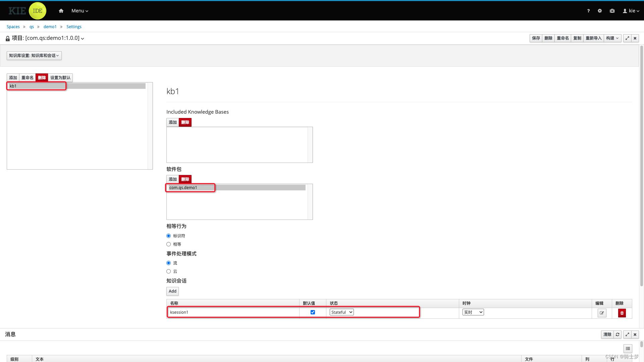This screenshot has width=644, height=362.
Task: Select 云 event processing radio
Action: tap(169, 271)
